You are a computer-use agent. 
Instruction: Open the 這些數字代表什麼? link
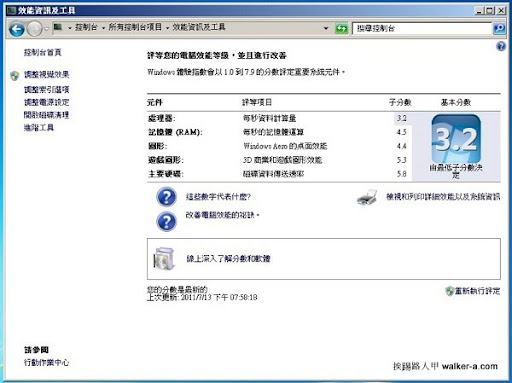pyautogui.click(x=218, y=197)
